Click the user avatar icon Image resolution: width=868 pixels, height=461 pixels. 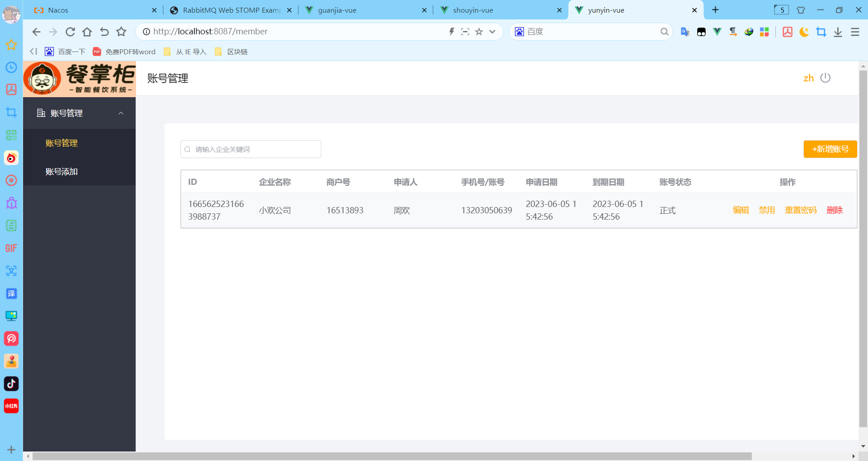pos(11,14)
